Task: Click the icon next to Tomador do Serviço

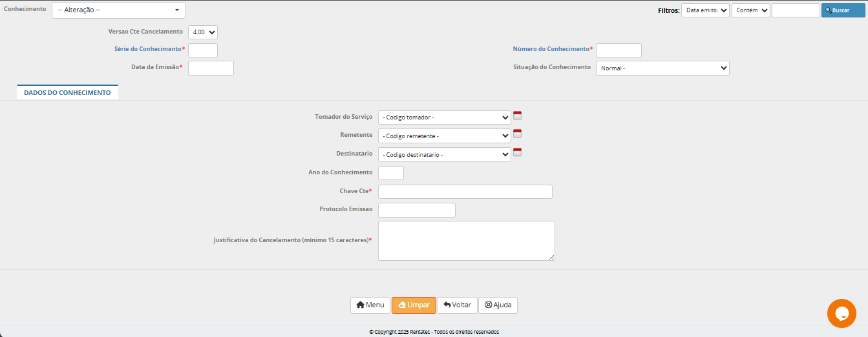Action: pyautogui.click(x=517, y=116)
